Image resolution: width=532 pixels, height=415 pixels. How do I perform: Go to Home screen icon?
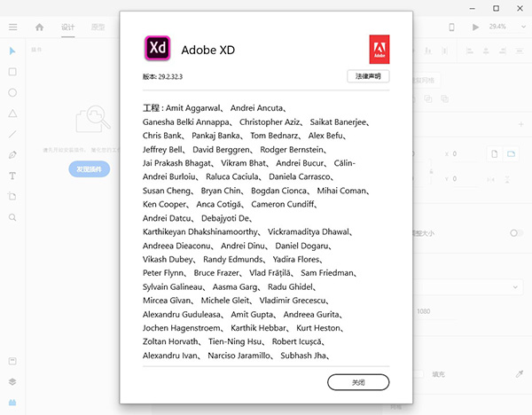[39, 27]
